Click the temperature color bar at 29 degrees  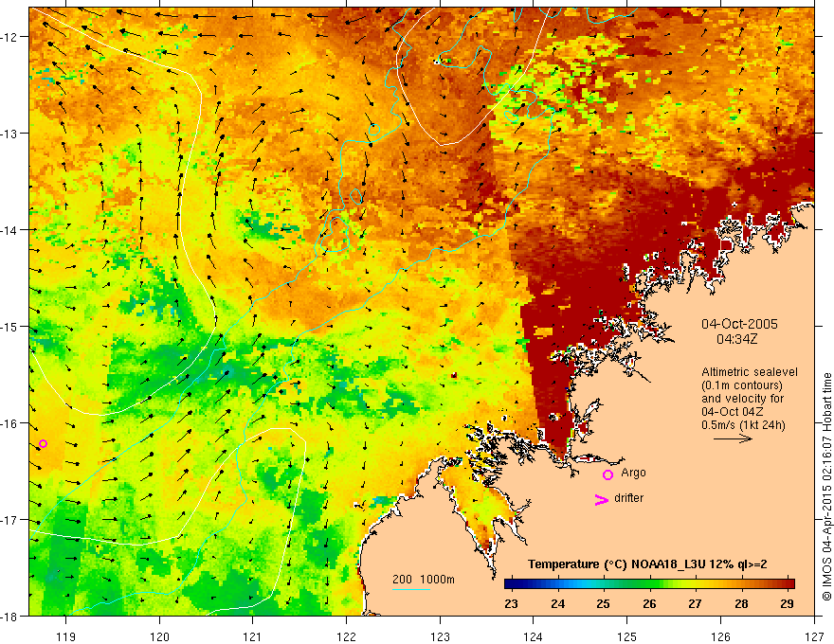coord(788,584)
